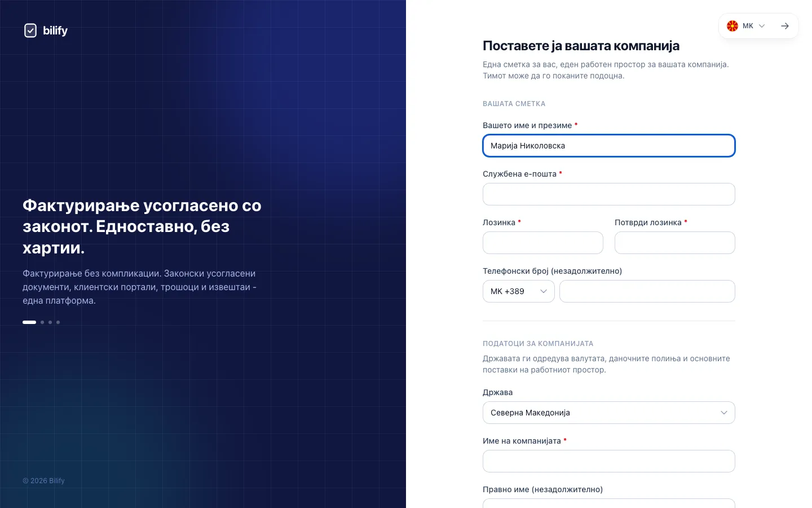812x508 pixels.
Task: Focus the Вашето име и презиме field
Action: pyautogui.click(x=609, y=146)
